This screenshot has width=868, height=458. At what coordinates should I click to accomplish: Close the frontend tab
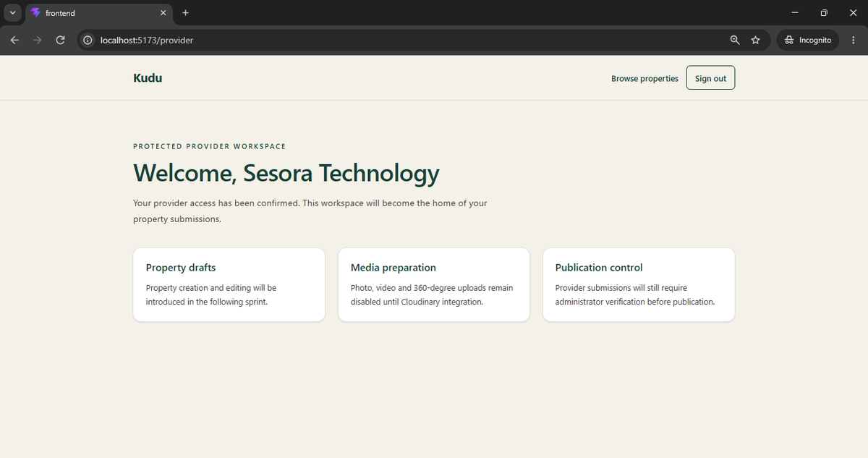(x=163, y=13)
